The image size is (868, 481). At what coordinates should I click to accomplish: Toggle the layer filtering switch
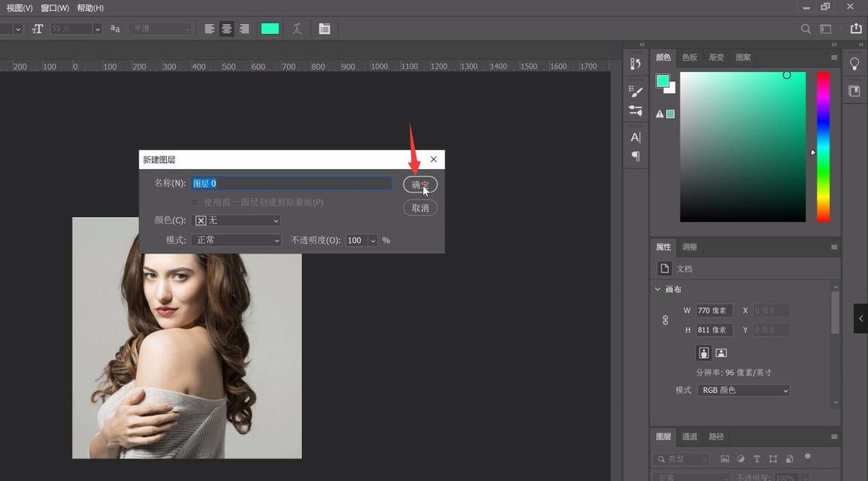pyautogui.click(x=808, y=457)
